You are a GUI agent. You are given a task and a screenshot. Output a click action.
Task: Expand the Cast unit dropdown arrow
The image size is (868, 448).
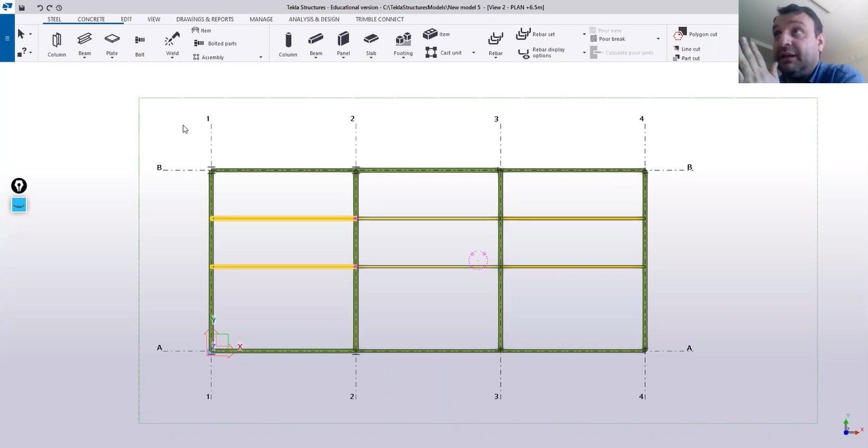(473, 53)
